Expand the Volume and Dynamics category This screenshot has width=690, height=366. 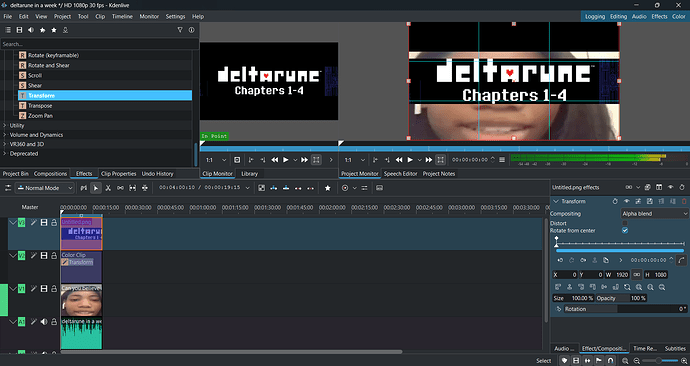pyautogui.click(x=36, y=135)
